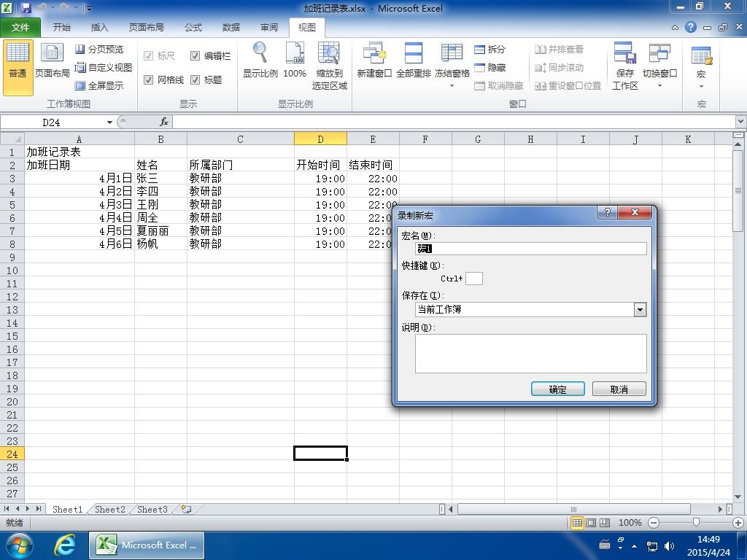Click the zoom slider handle
The image size is (747, 560).
[x=696, y=523]
